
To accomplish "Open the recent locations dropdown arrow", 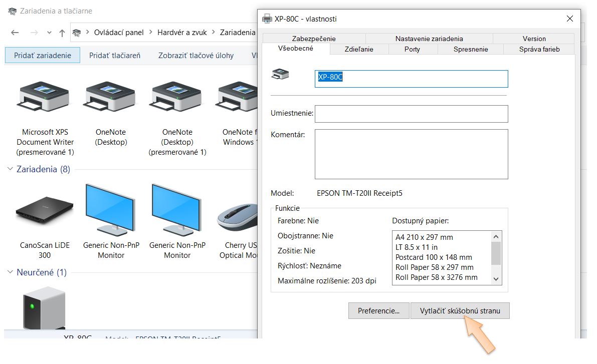I will 49,33.
